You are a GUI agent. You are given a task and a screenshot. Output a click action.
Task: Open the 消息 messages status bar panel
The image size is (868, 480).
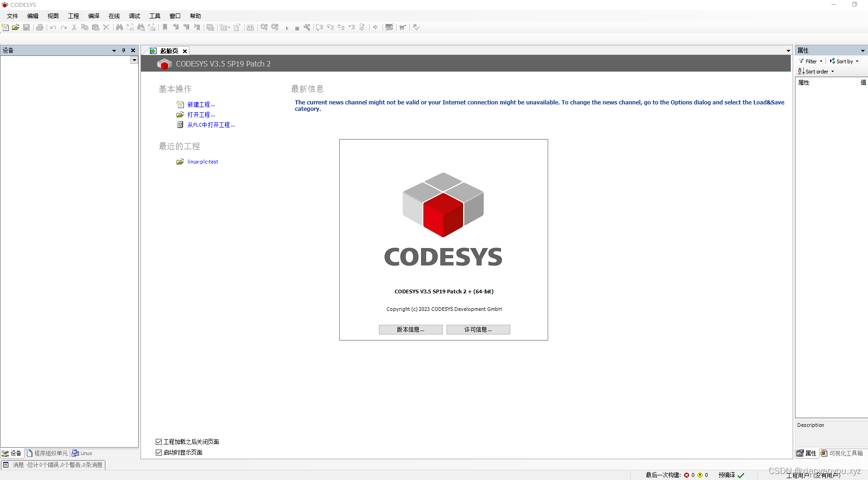53,465
